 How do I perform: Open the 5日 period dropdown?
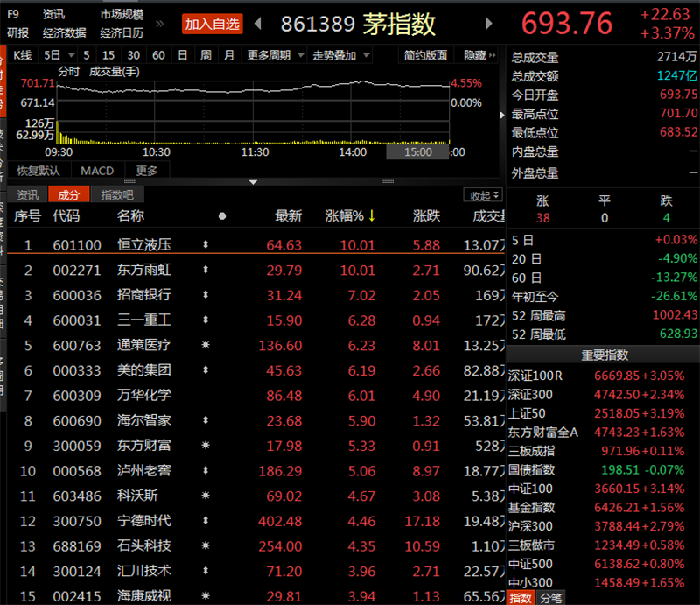[72, 55]
